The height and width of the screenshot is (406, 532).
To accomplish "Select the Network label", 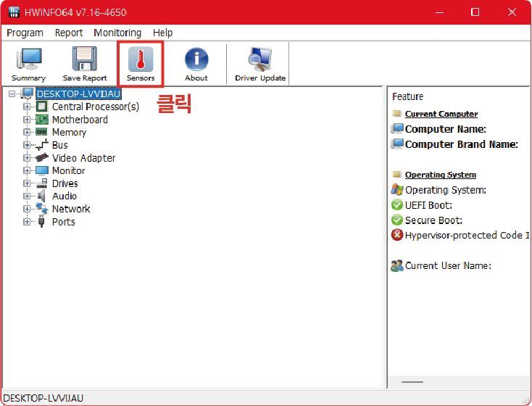I will (x=71, y=209).
